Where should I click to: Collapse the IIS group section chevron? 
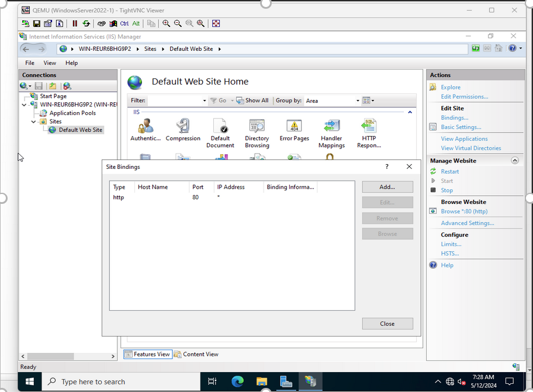tap(410, 112)
